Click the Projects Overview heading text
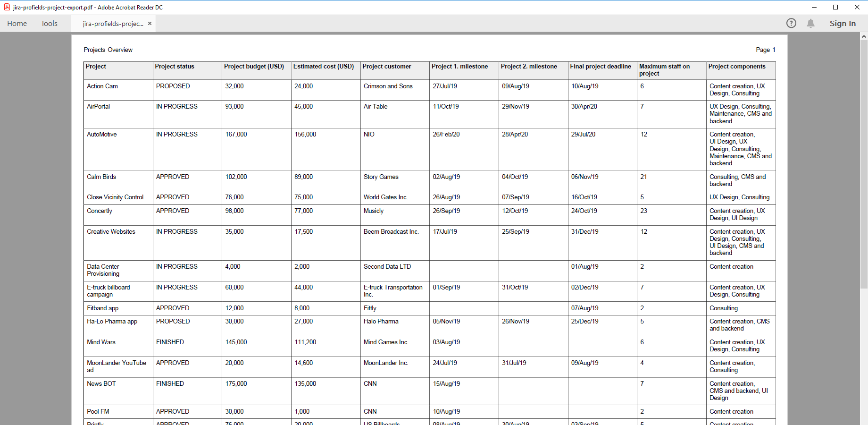The height and width of the screenshot is (425, 868). pos(108,50)
